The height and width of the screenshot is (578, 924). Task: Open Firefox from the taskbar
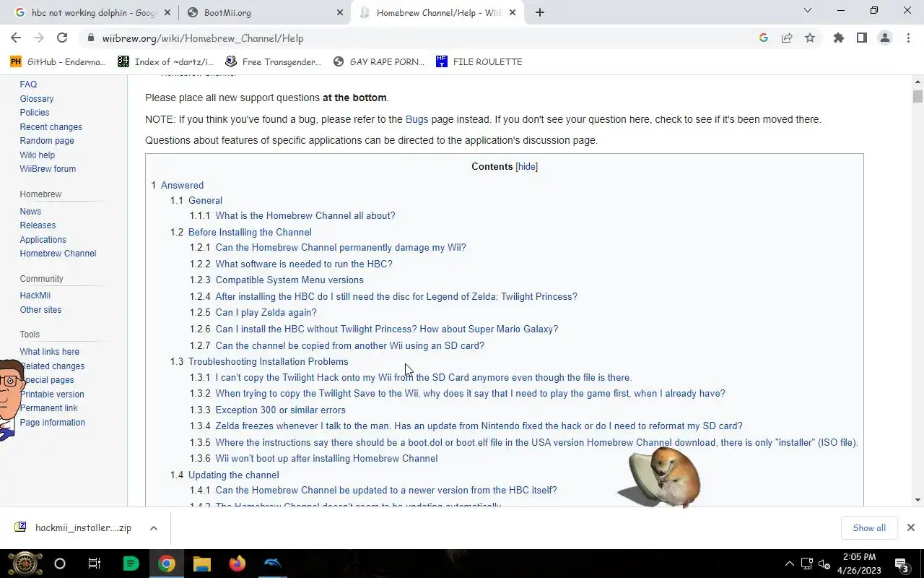(237, 564)
